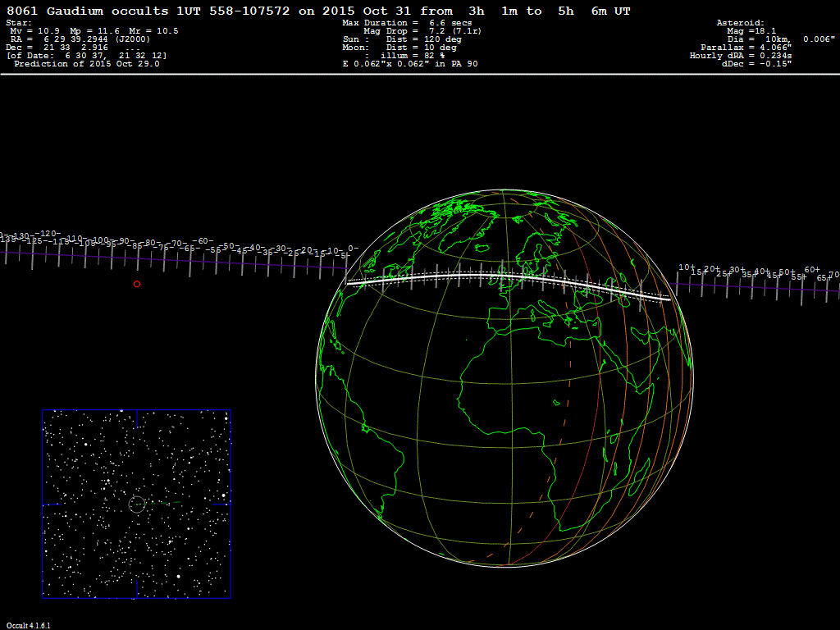Image resolution: width=840 pixels, height=630 pixels.
Task: Click the green dashed asteroid track in chart
Action: click(176, 502)
